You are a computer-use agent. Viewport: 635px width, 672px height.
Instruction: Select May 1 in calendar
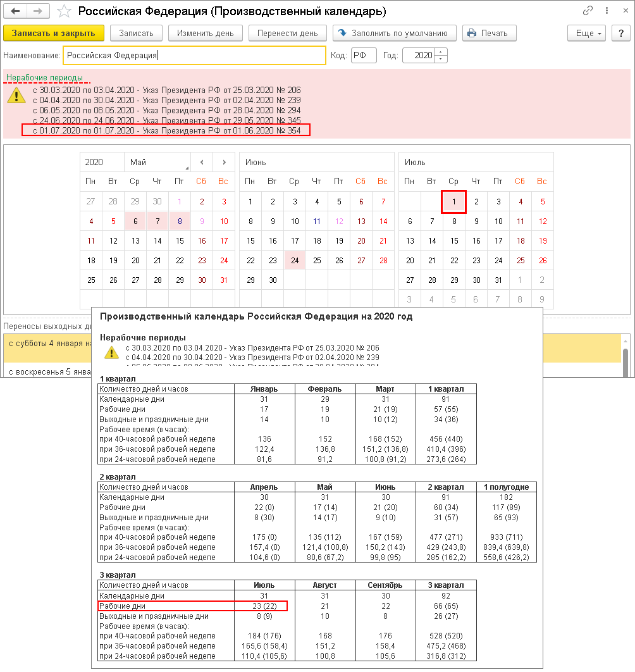point(180,201)
